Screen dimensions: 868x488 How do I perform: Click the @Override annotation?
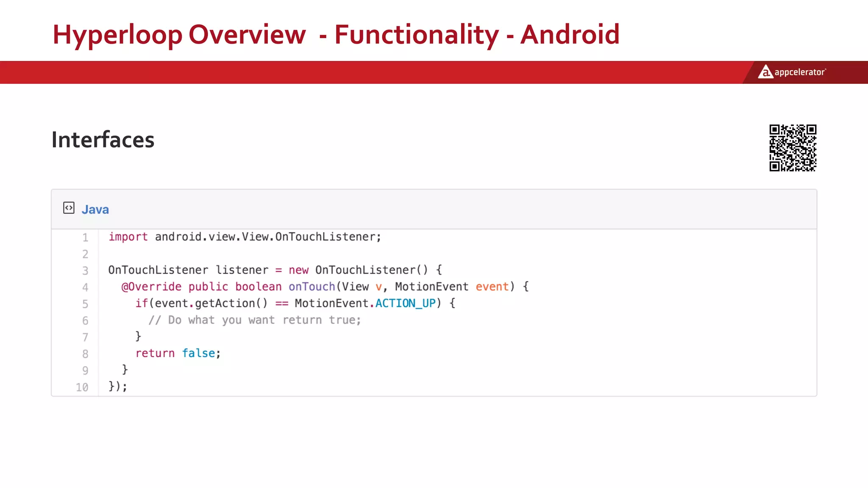coord(151,287)
